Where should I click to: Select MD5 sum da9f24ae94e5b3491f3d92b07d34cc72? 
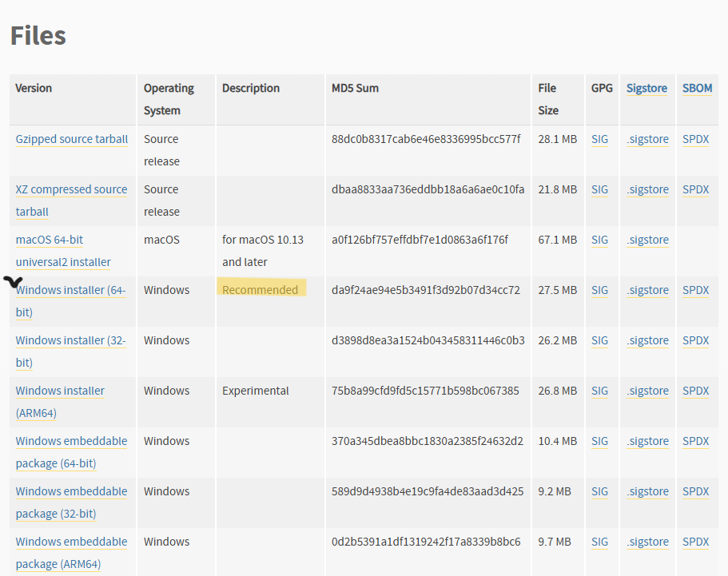(426, 290)
